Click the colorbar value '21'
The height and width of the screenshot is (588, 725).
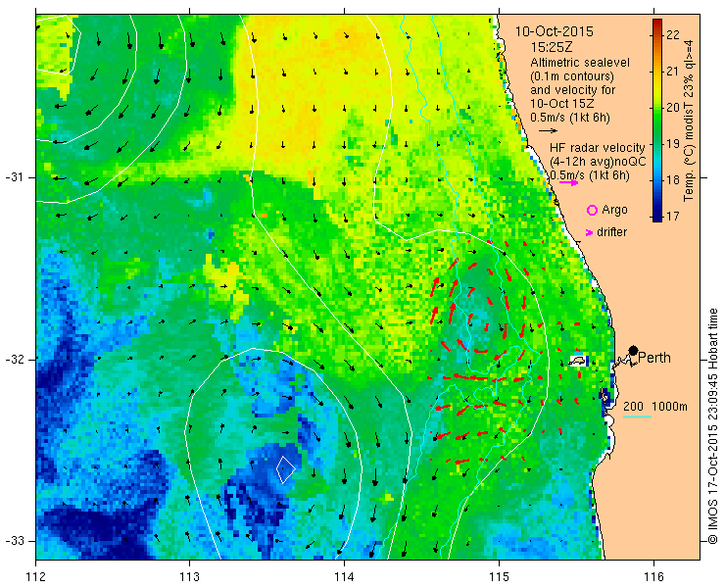[673, 72]
